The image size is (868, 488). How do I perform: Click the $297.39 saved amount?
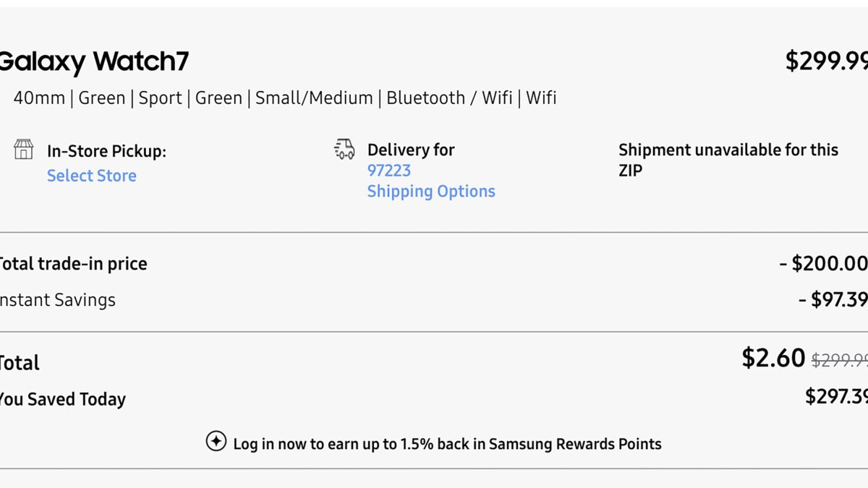(836, 396)
